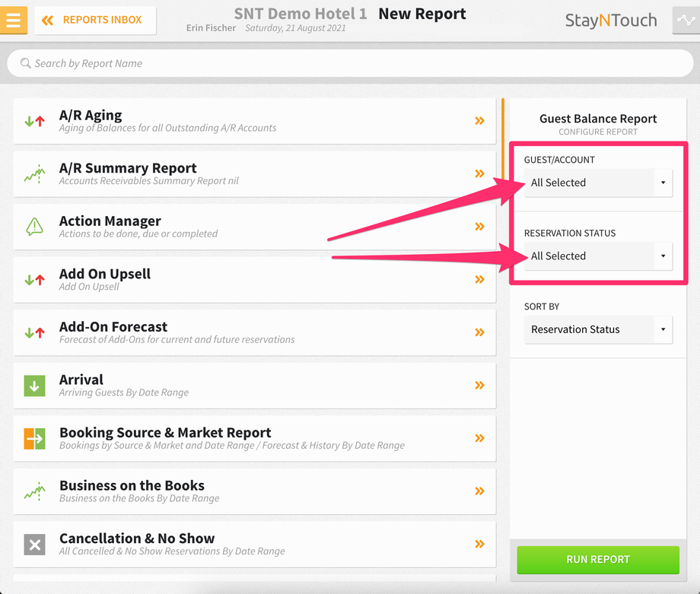
Task: Expand Add On Upsell with its chevron
Action: (480, 279)
